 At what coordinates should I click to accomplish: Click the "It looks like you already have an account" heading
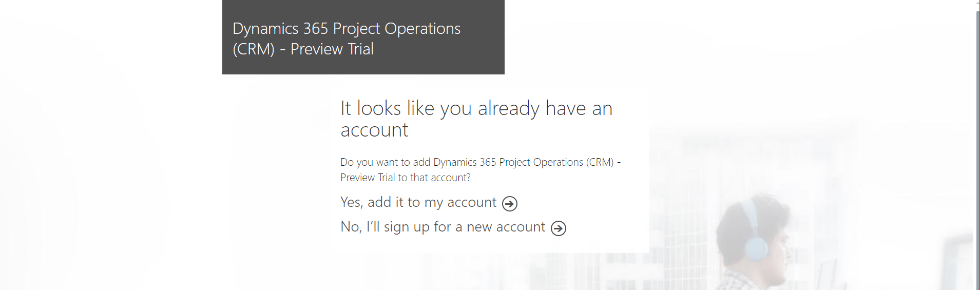point(476,119)
